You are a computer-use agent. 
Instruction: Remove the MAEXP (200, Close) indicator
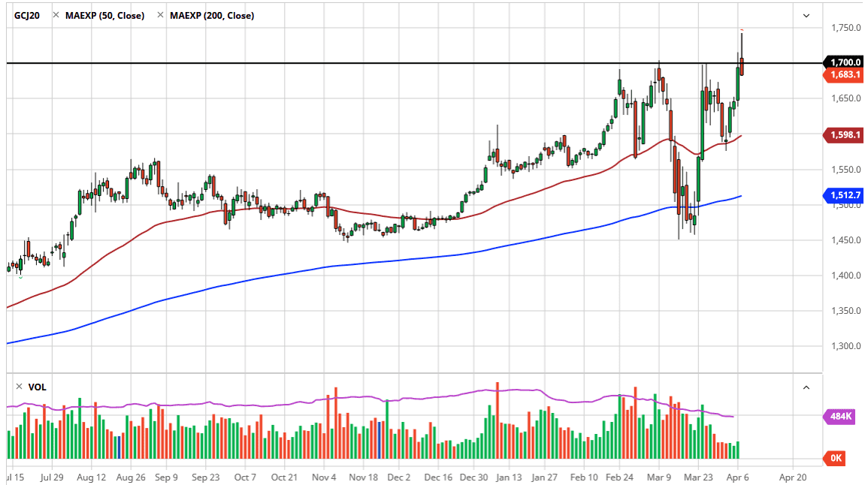pyautogui.click(x=159, y=14)
